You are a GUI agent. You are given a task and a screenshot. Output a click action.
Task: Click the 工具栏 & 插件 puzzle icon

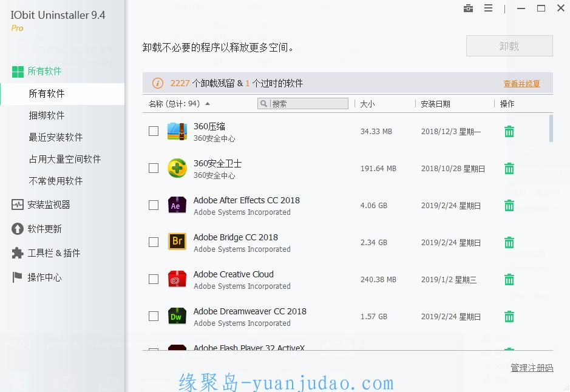(x=18, y=253)
